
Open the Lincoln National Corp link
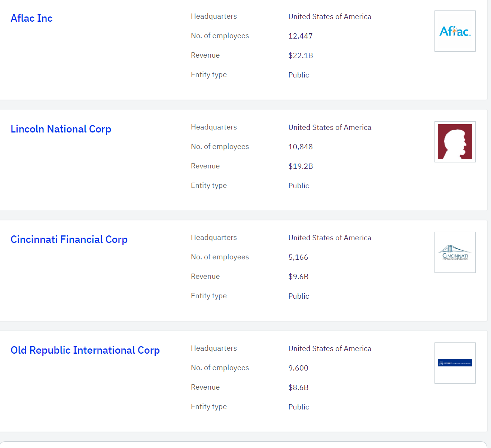61,129
